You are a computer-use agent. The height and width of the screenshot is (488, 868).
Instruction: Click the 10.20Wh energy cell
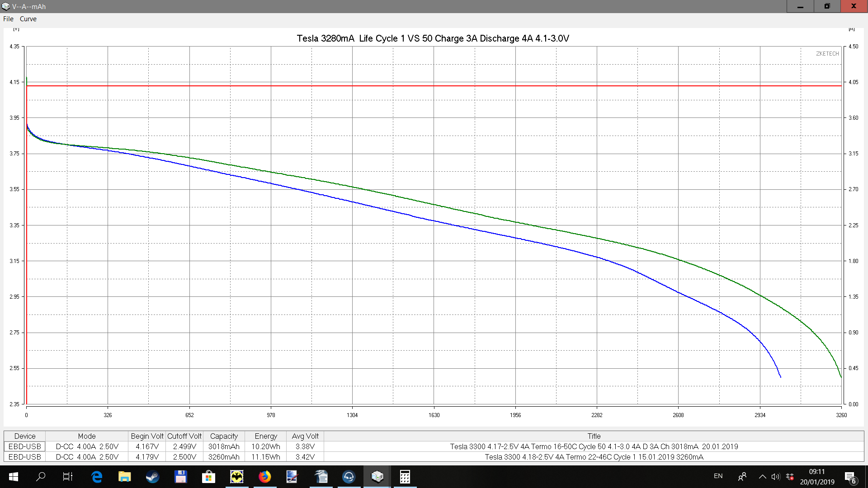coord(266,446)
